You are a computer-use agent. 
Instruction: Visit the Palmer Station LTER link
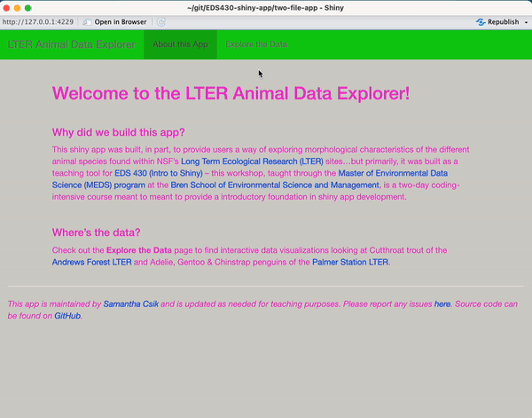pyautogui.click(x=350, y=262)
